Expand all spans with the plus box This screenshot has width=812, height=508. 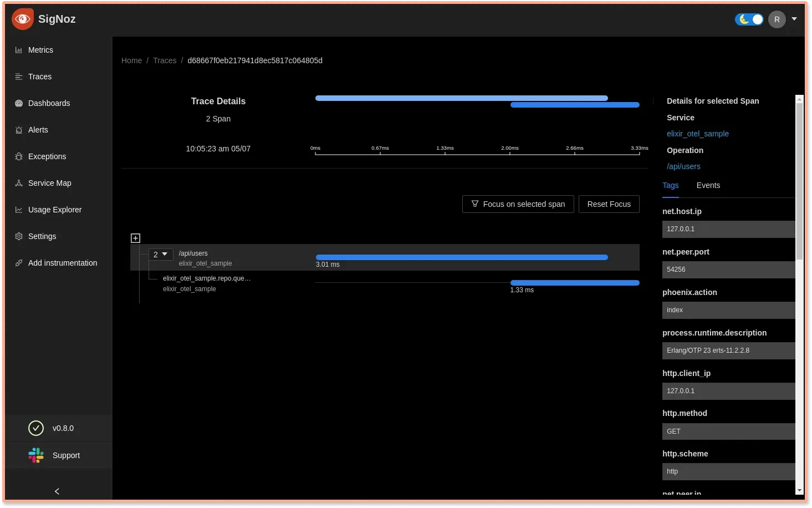click(135, 238)
